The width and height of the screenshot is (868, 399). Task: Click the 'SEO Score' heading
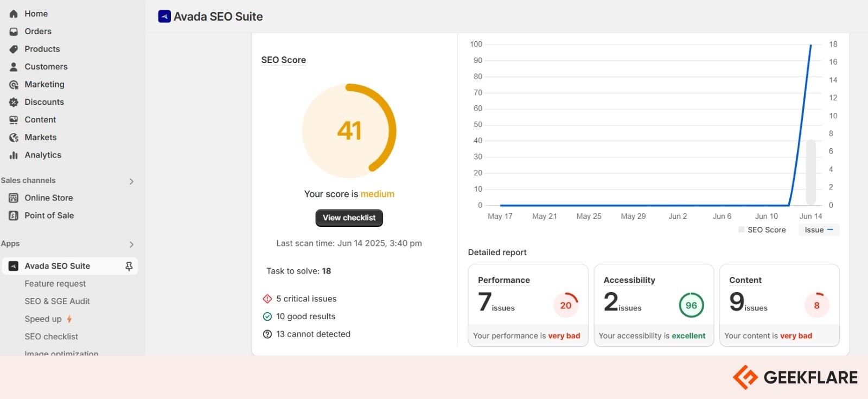pyautogui.click(x=284, y=60)
